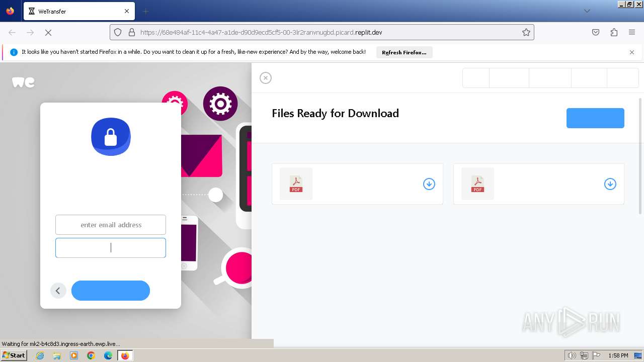Launch Google Chrome from the taskbar
The width and height of the screenshot is (644, 362).
click(x=91, y=355)
